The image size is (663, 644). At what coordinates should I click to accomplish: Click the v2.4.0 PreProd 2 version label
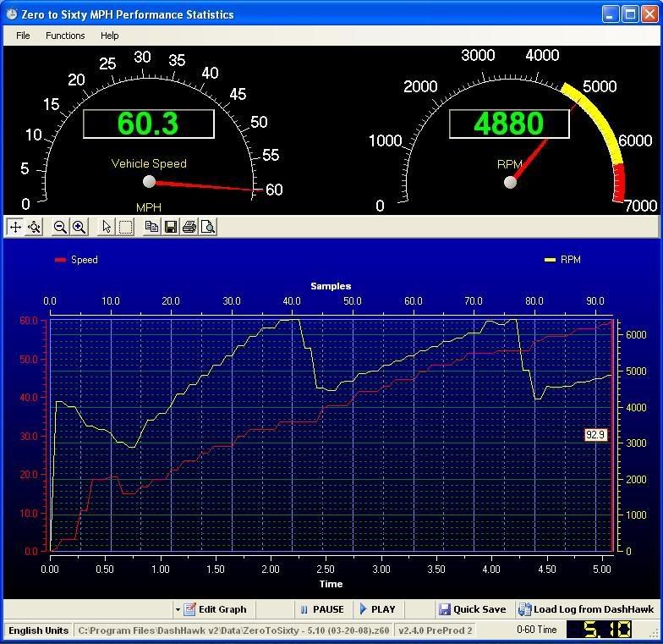435,630
